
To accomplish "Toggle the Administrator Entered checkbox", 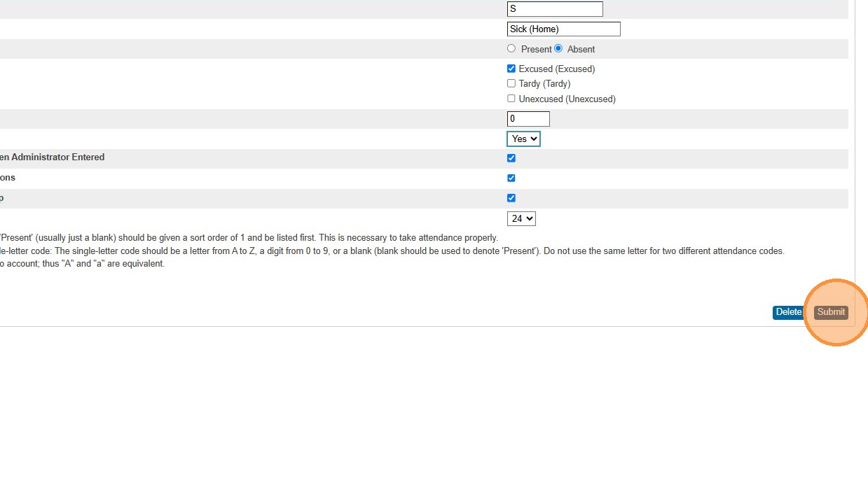I will (x=511, y=158).
